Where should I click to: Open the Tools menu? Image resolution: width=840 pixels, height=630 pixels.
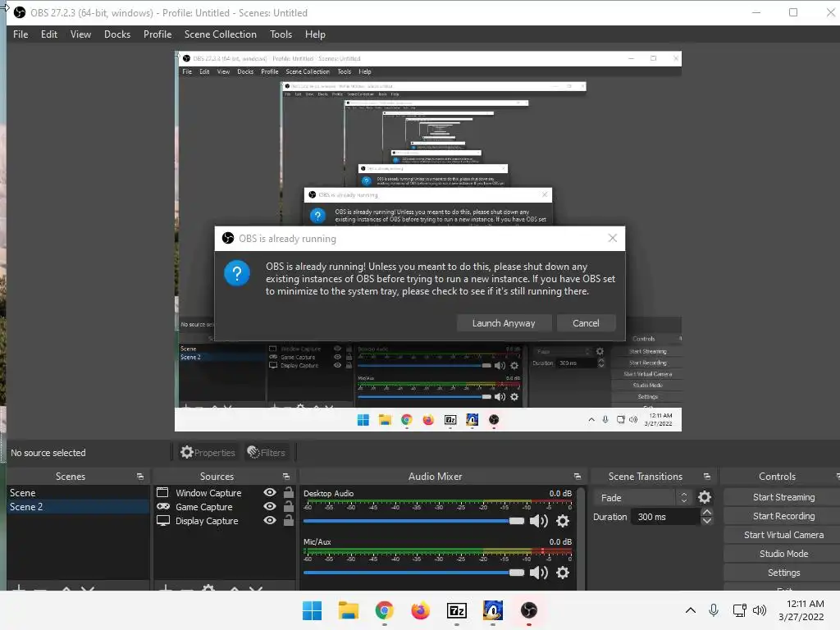pos(281,34)
